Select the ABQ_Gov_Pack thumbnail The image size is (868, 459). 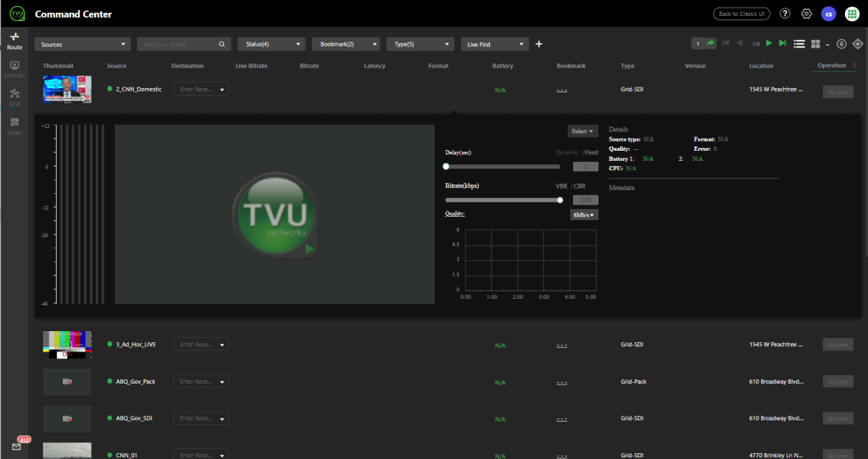click(67, 382)
